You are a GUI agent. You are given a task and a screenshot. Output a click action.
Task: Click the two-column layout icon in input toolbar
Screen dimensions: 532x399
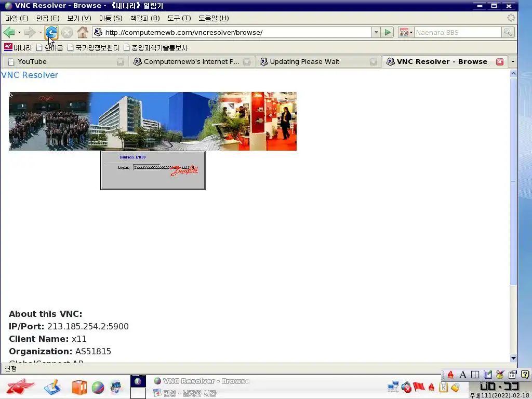tap(475, 375)
